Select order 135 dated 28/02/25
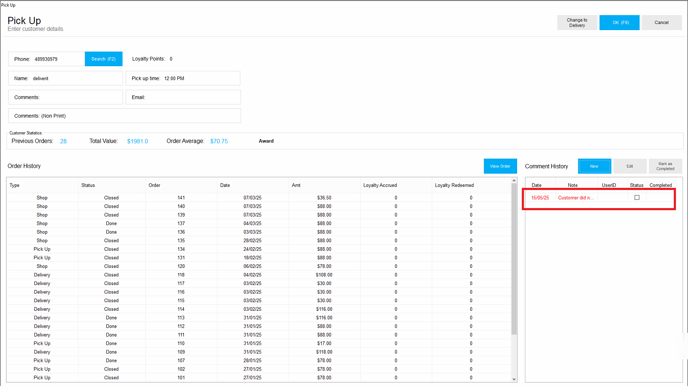 [x=259, y=240]
